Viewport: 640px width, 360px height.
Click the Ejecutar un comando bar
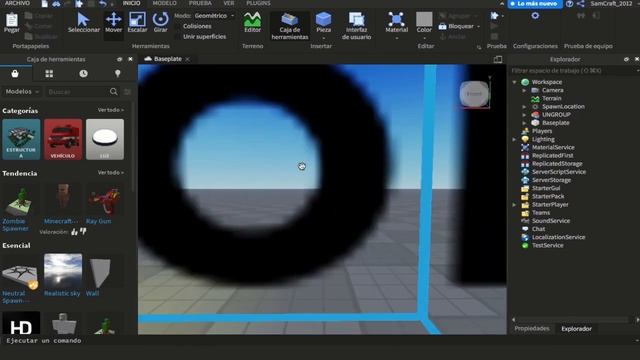click(x=318, y=340)
